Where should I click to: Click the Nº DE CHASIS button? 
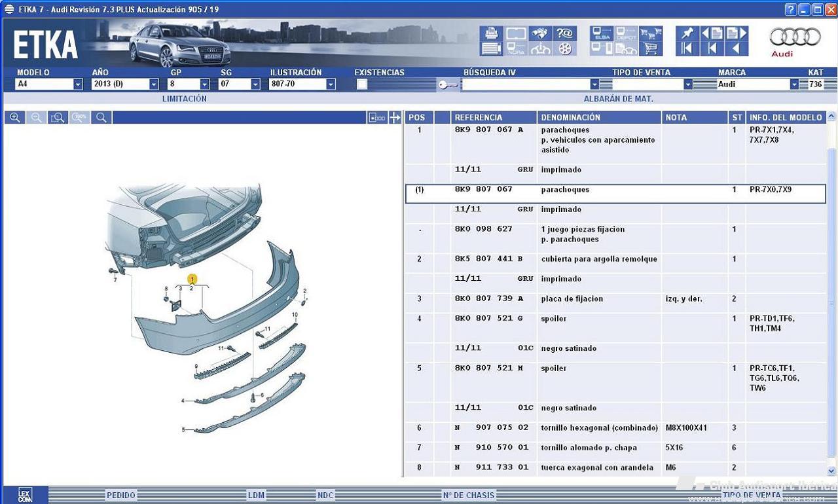pyautogui.click(x=468, y=495)
